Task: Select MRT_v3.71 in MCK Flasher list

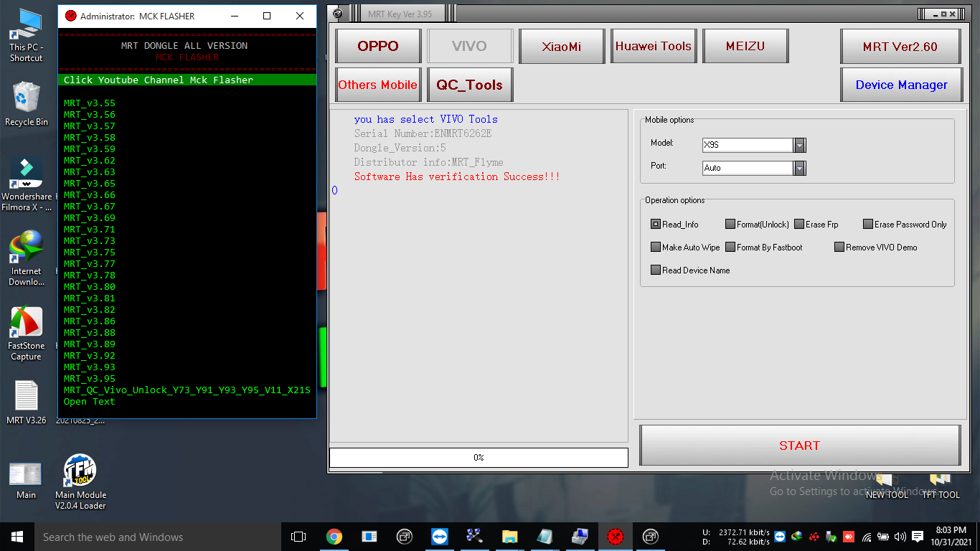Action: [x=90, y=230]
